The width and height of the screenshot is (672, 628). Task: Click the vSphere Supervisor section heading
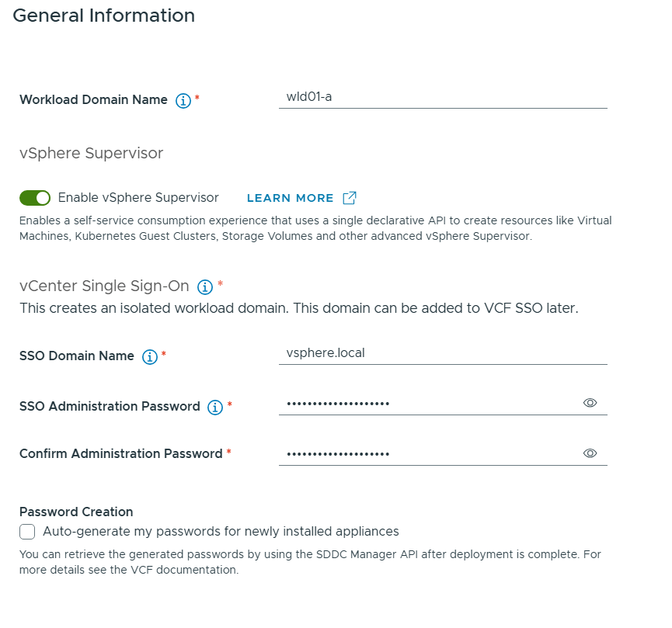point(91,154)
